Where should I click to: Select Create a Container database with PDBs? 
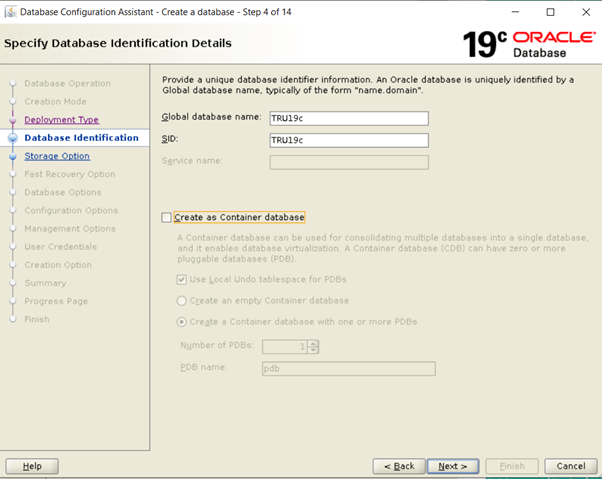coord(181,321)
